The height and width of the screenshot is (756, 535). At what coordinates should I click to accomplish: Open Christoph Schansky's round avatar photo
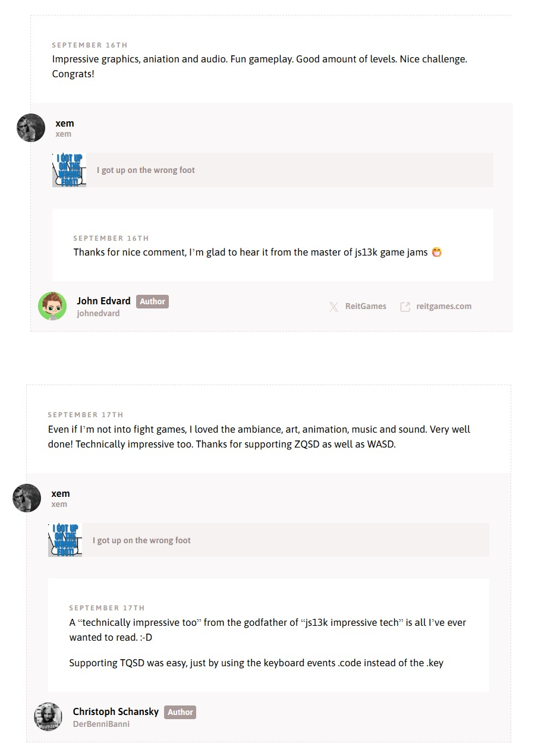[x=48, y=717]
